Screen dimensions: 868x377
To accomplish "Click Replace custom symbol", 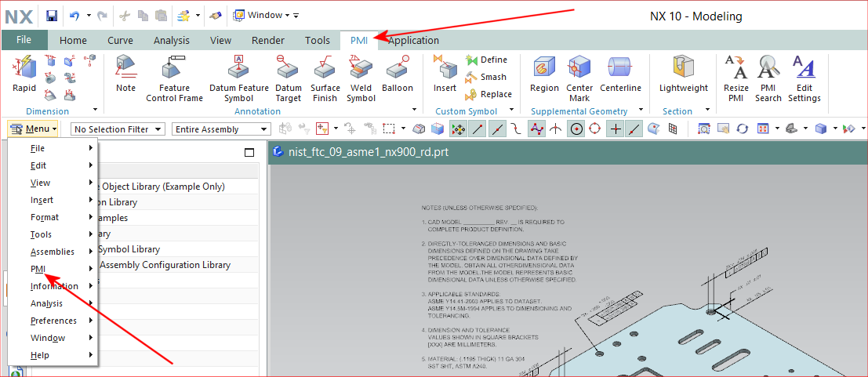I will coord(488,94).
